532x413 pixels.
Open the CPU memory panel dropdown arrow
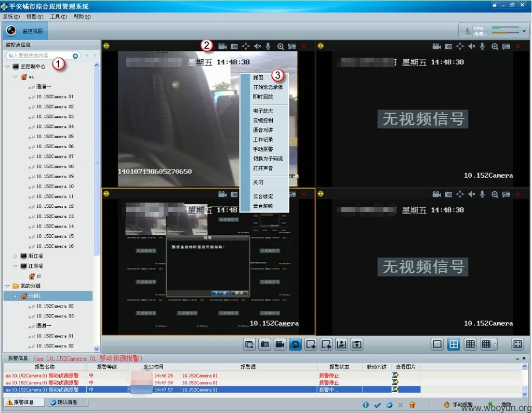[x=524, y=31]
